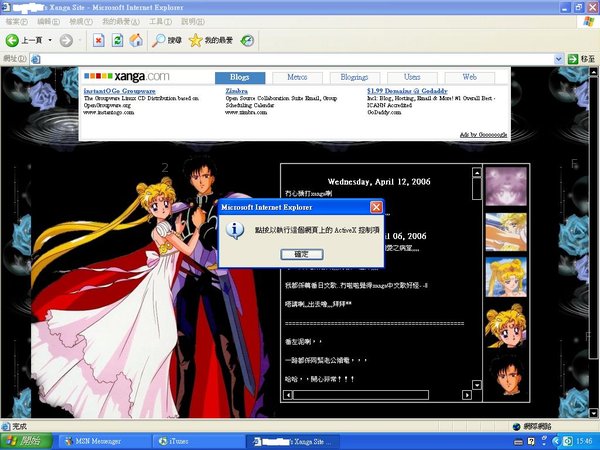The height and width of the screenshot is (450, 600).
Task: Open the File menu
Action: pos(16,22)
